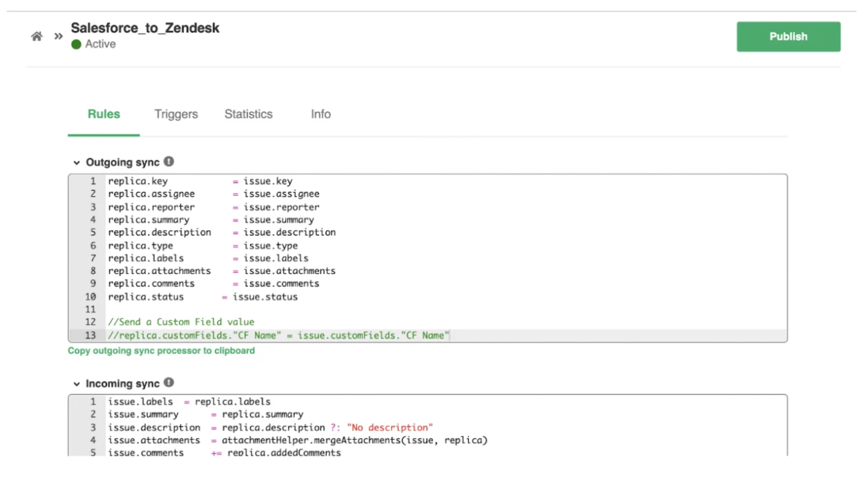The image size is (862, 504).
Task: Go to home via the house icon
Action: tap(37, 37)
